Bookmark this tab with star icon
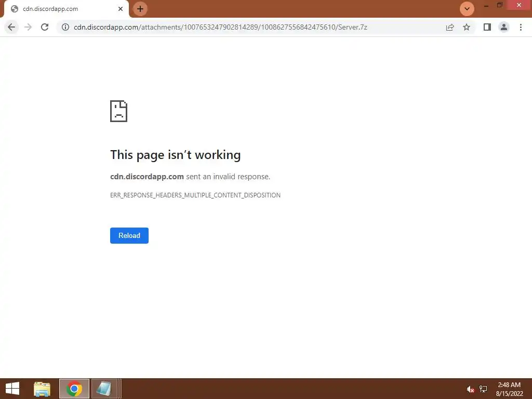532x399 pixels. point(467,27)
